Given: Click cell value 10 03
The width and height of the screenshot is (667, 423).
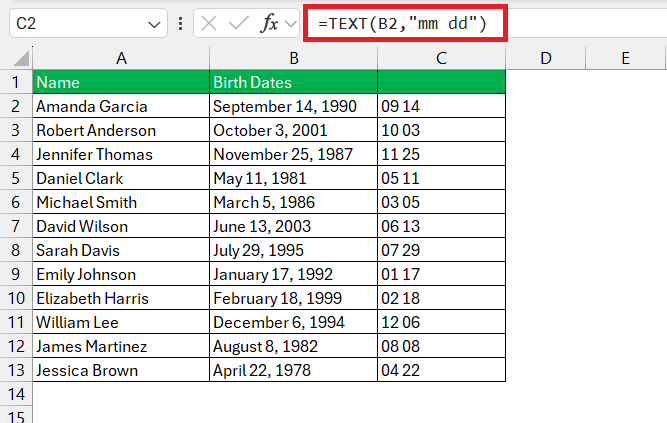Looking at the screenshot, I should [442, 130].
